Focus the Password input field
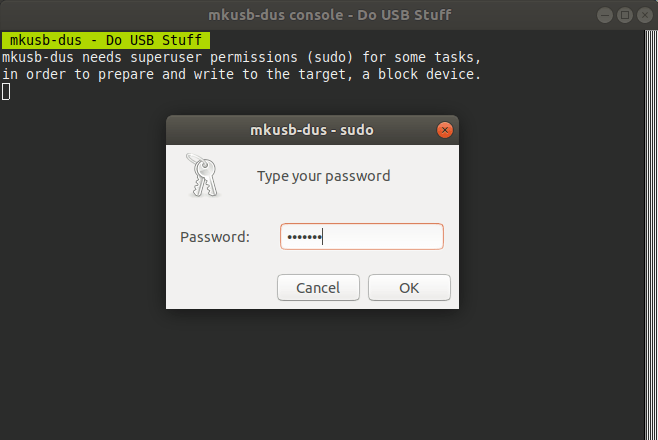 [362, 237]
